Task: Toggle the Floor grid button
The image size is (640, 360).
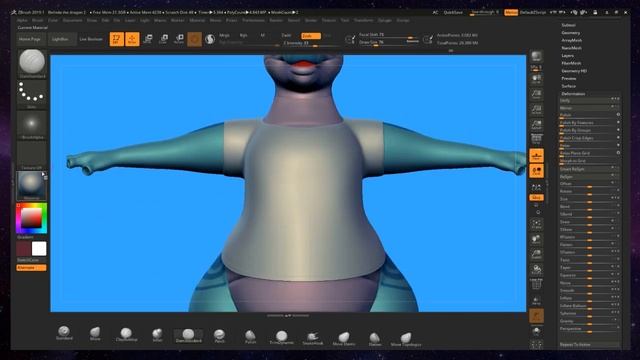Action: [x=536, y=156]
